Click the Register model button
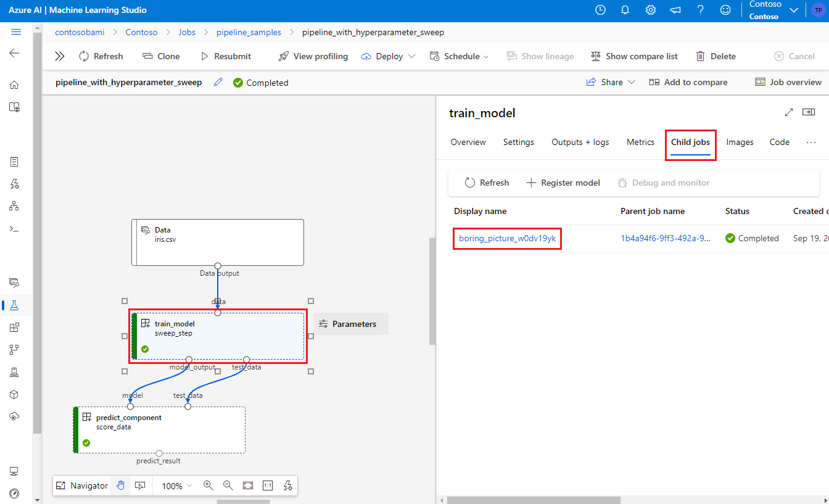Image resolution: width=829 pixels, height=504 pixels. pos(563,183)
